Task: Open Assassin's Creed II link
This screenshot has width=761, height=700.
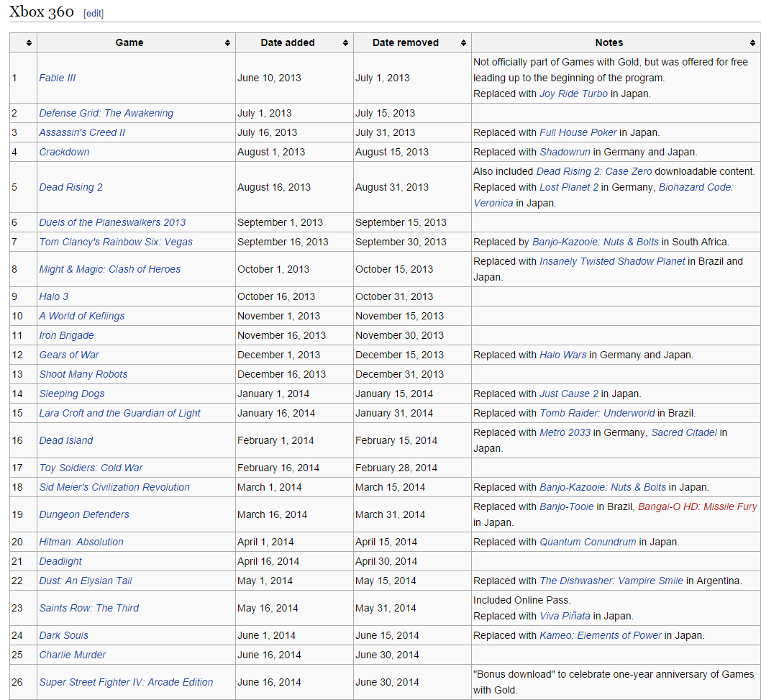Action: click(82, 132)
